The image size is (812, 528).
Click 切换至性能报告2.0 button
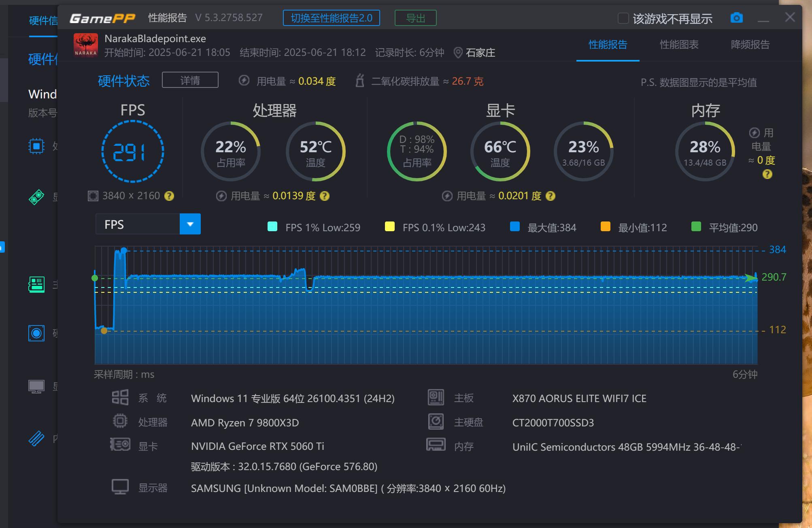click(x=331, y=18)
